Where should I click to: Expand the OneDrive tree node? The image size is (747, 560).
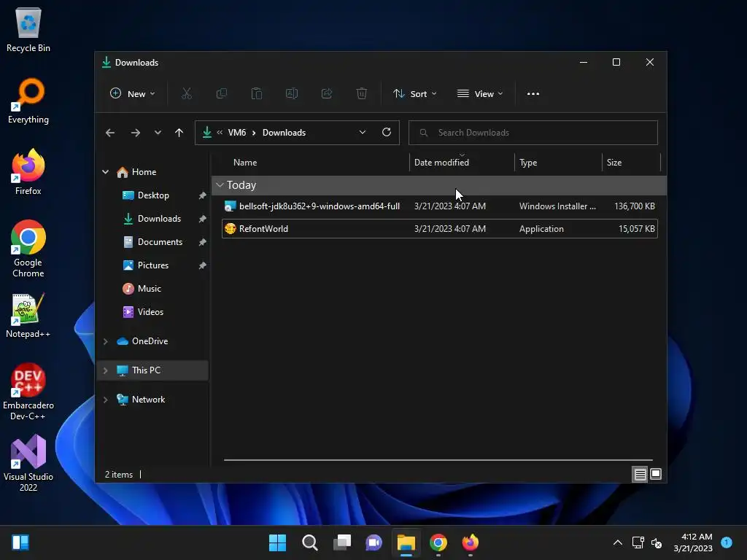[x=105, y=341]
